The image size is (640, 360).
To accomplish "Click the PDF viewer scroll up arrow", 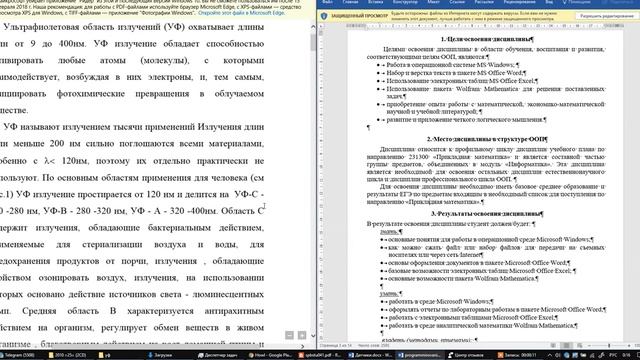I will click(x=313, y=27).
